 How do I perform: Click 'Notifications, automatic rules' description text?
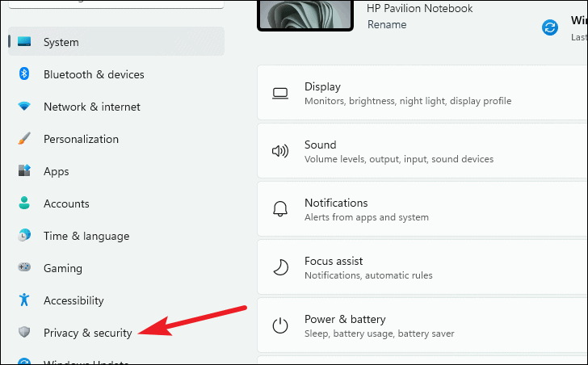[x=368, y=275]
